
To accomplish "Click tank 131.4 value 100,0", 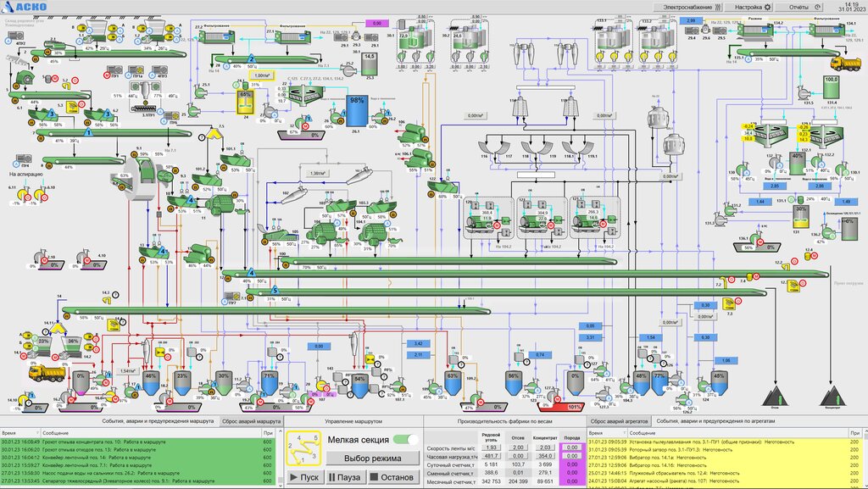I will pos(831,80).
